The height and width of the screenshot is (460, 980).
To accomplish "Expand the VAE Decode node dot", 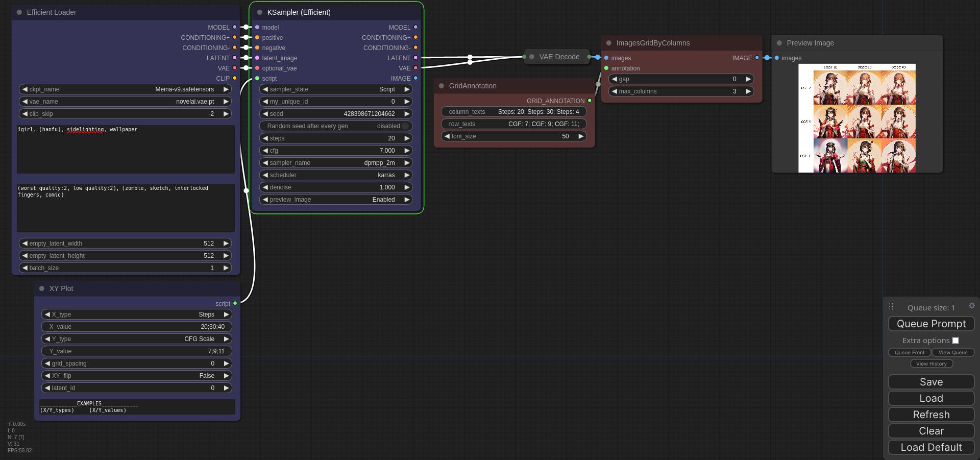I will point(532,57).
